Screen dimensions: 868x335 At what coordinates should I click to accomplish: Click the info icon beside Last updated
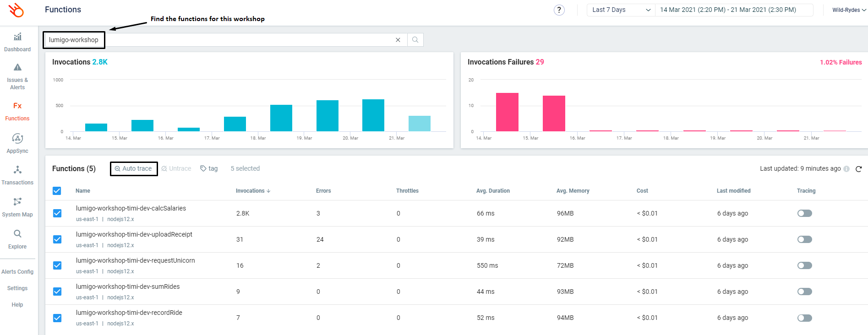coord(846,169)
